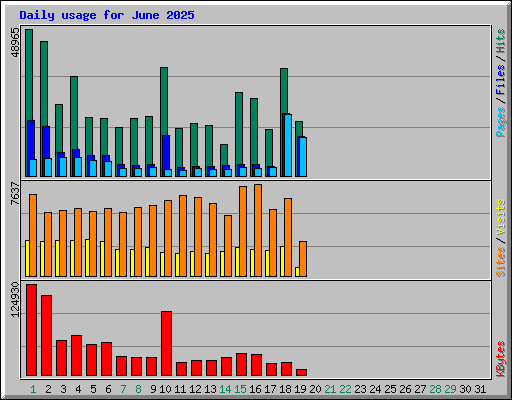
Task: Click the green hits bar for day 1
Action: 29,75
